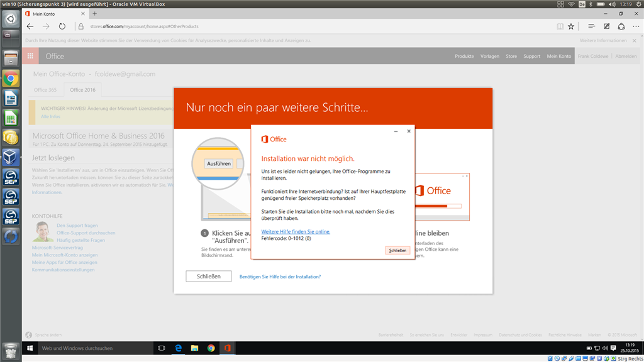Open 'Weitere Hilfe finden Sie online' link

tap(296, 231)
